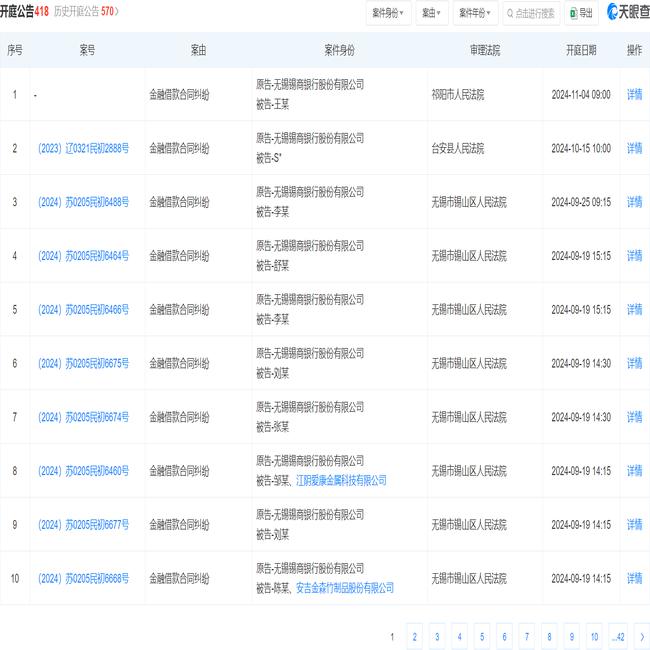650x650 pixels.
Task: Click 详情 for row 5 case 6466号
Action: pos(634,310)
